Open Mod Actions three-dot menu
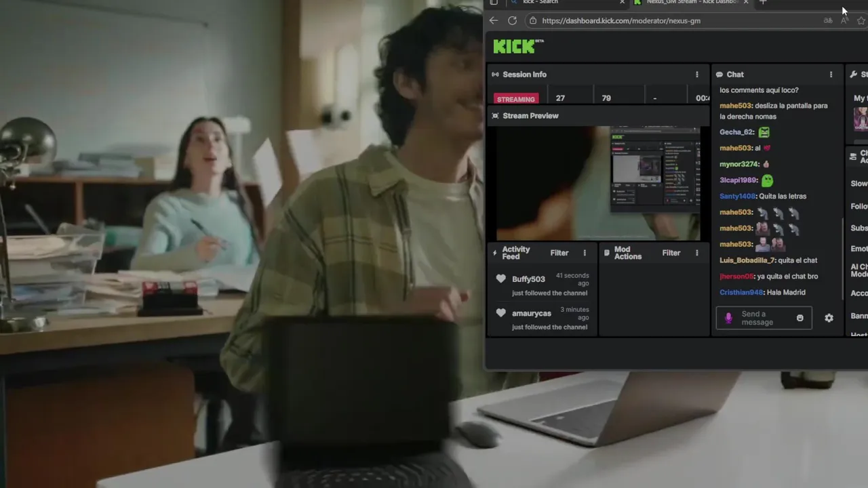The height and width of the screenshot is (488, 868). click(696, 253)
